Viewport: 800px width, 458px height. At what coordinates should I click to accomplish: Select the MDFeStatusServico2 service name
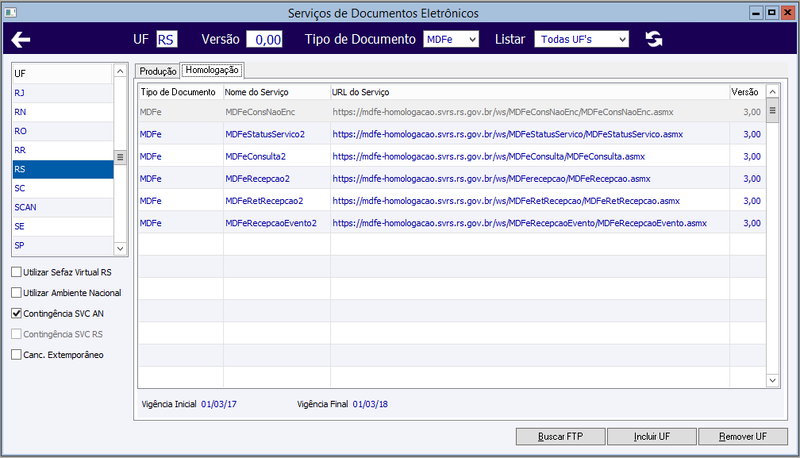coord(265,134)
